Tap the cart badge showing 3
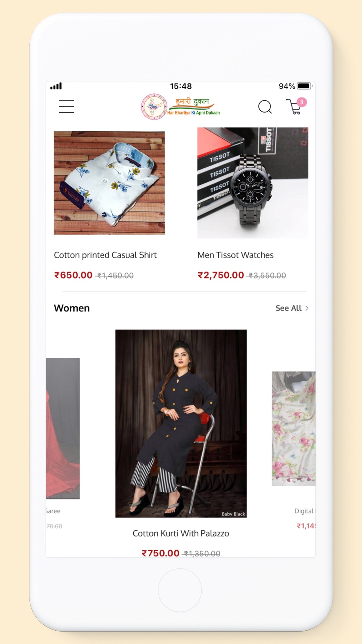 (x=302, y=102)
